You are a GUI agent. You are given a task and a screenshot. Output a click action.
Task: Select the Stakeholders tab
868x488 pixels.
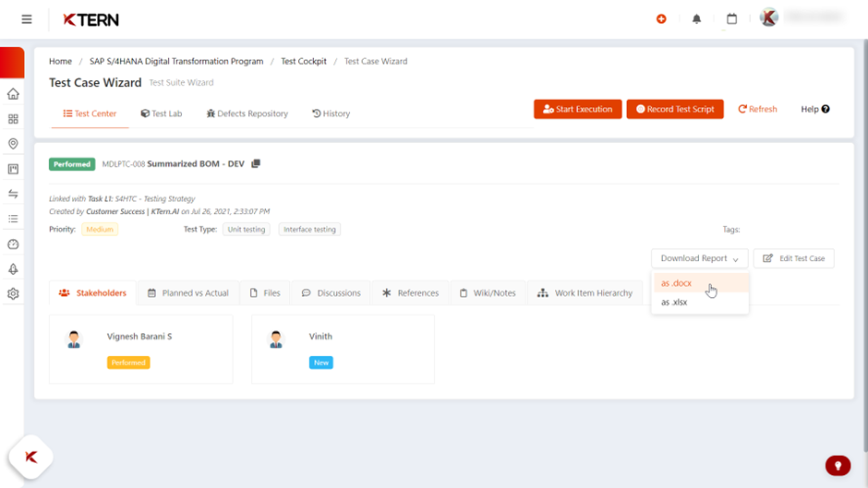(92, 292)
